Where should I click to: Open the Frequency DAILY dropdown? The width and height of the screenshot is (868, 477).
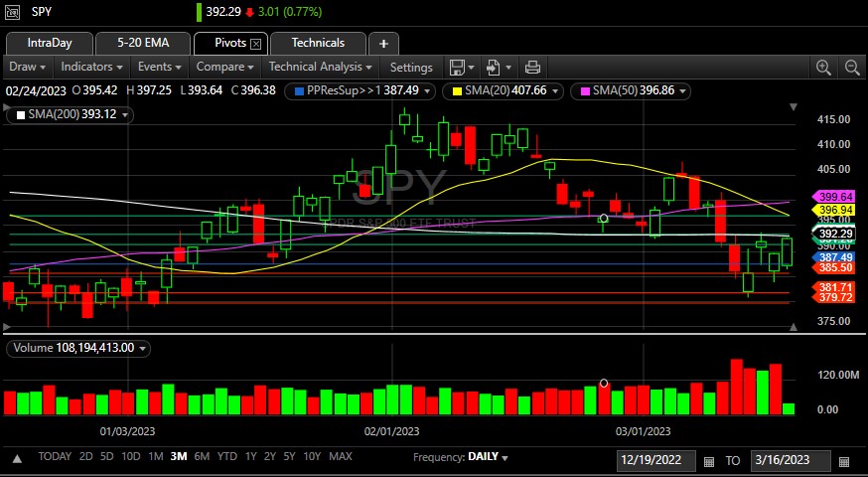[x=488, y=457]
